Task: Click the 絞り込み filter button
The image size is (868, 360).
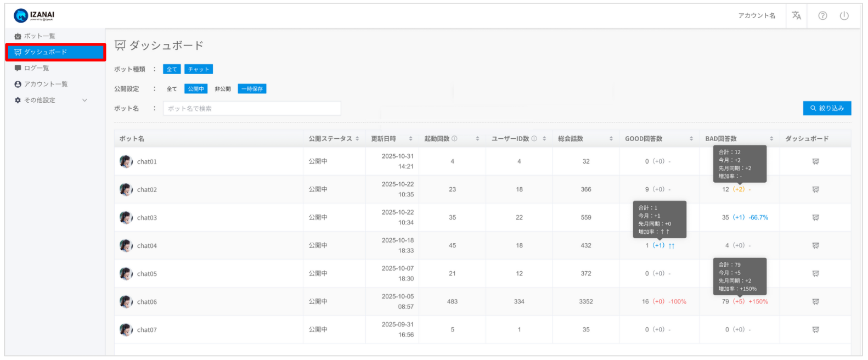Action: pyautogui.click(x=827, y=108)
